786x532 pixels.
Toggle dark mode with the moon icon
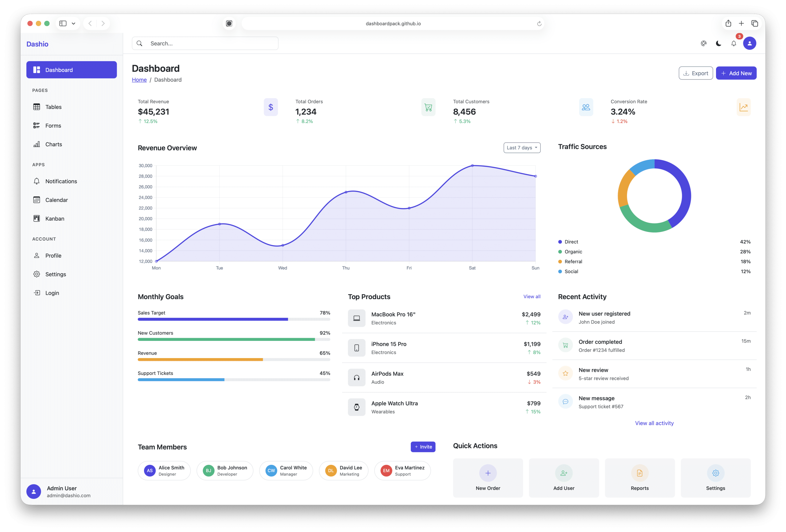tap(718, 43)
